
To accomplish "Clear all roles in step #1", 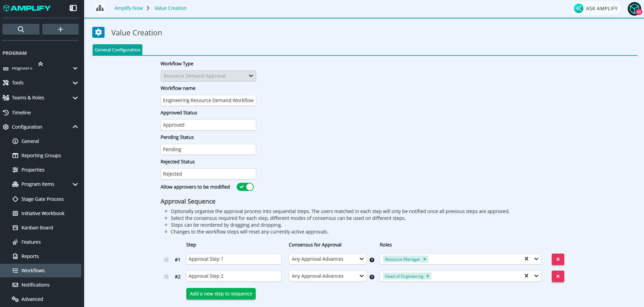I will pyautogui.click(x=527, y=259).
